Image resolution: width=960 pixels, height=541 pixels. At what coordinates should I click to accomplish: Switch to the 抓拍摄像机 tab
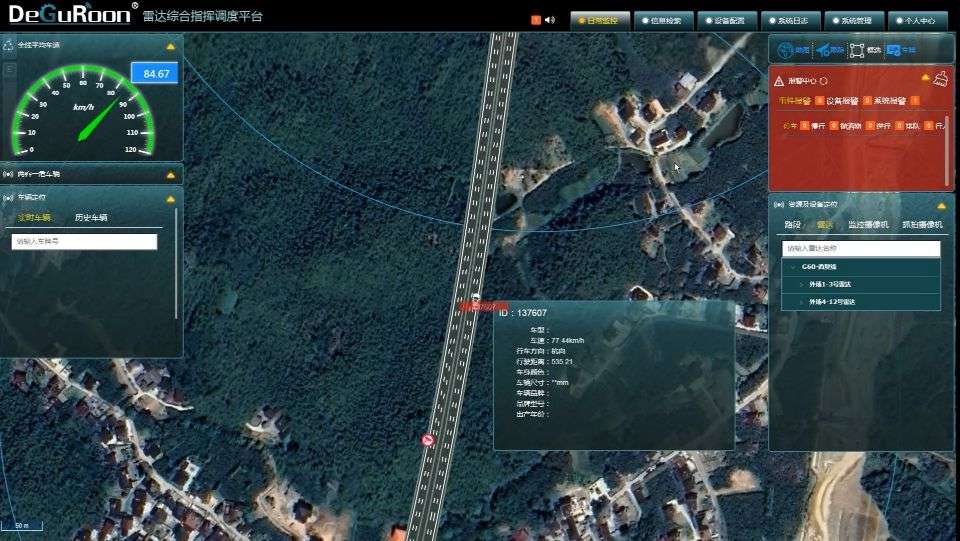pos(922,225)
